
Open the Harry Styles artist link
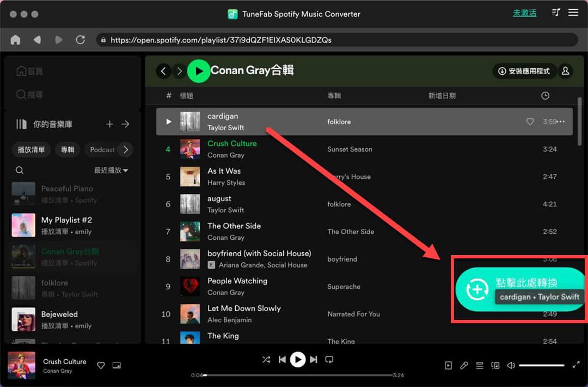click(x=226, y=183)
